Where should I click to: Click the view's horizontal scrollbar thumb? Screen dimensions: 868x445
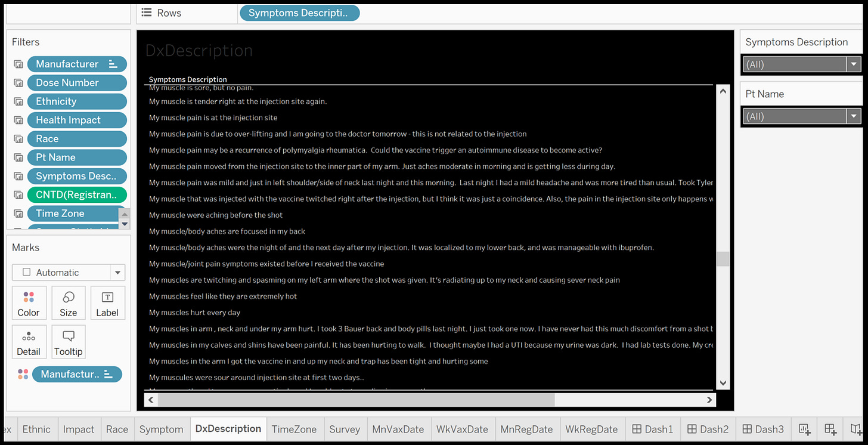coord(356,400)
